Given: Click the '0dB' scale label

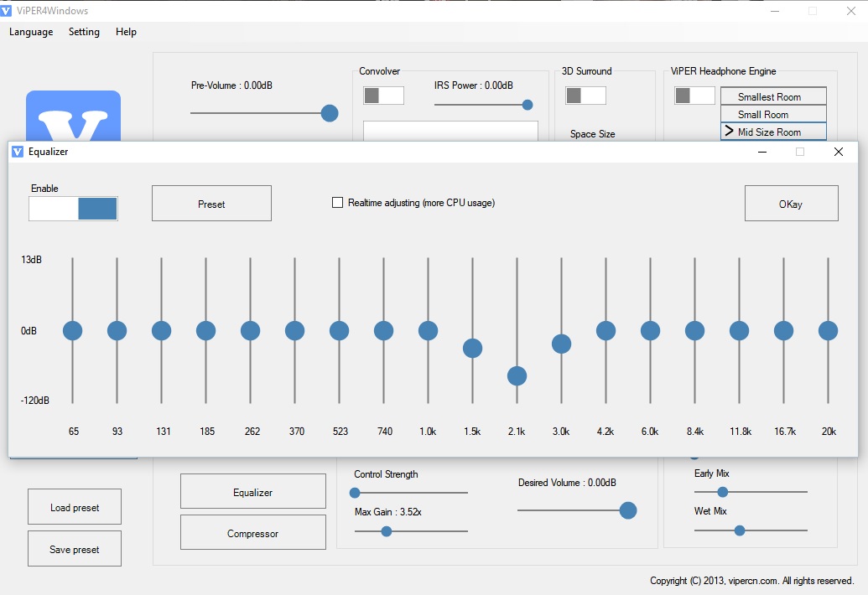Looking at the screenshot, I should pos(29,331).
